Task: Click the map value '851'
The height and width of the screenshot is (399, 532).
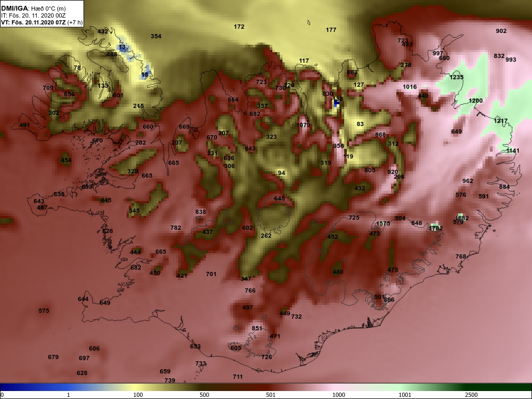Action: [257, 328]
